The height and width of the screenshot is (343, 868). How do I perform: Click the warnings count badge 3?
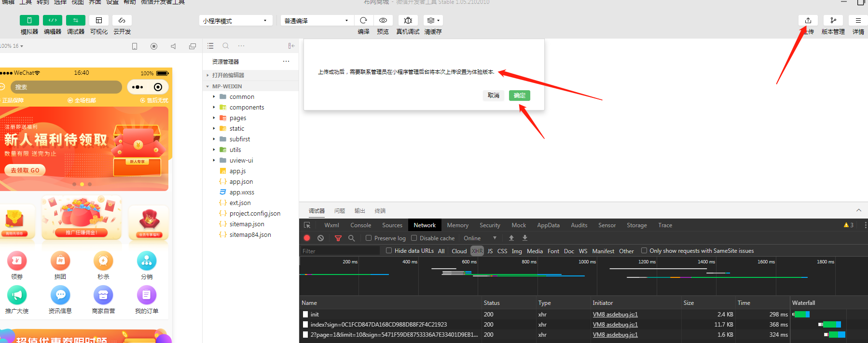(849, 225)
